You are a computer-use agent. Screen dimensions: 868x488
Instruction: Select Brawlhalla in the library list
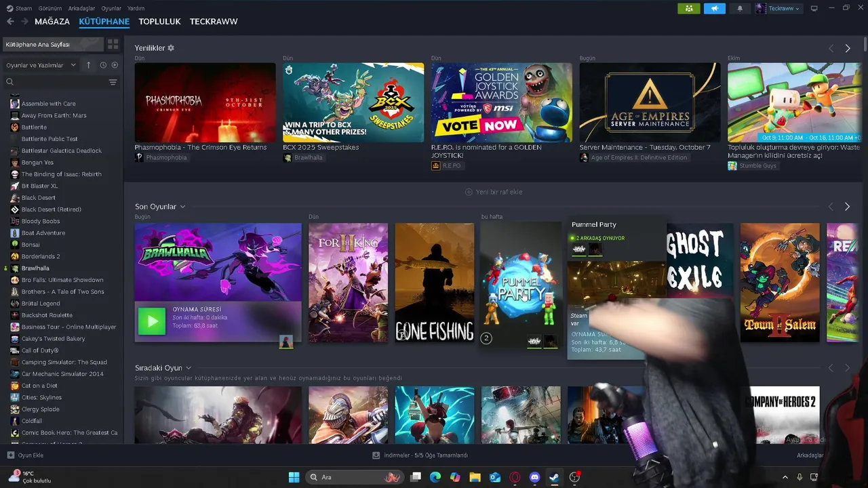click(x=35, y=268)
